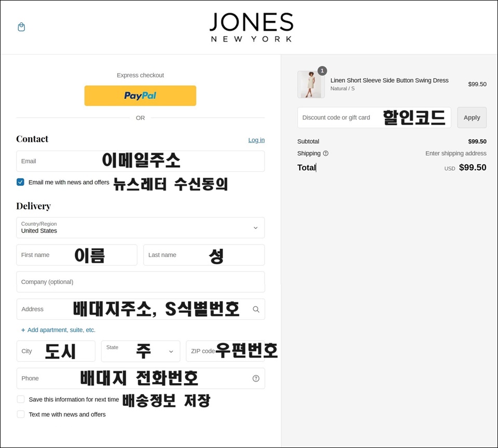Uncheck Email me with news and offers
The image size is (498, 448).
(20, 182)
